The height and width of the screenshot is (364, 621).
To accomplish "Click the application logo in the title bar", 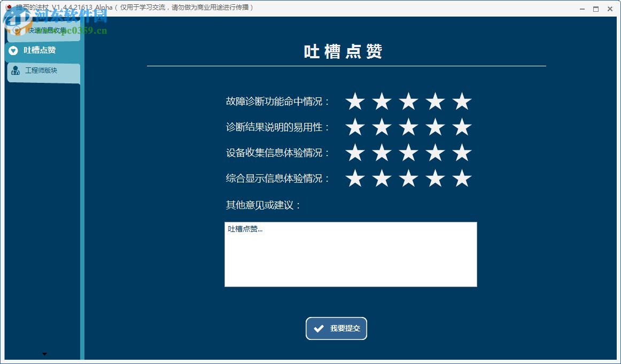I will [x=7, y=8].
